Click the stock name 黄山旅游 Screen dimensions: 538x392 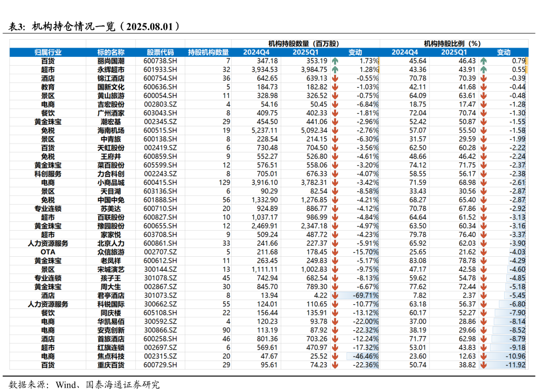pyautogui.click(x=111, y=96)
